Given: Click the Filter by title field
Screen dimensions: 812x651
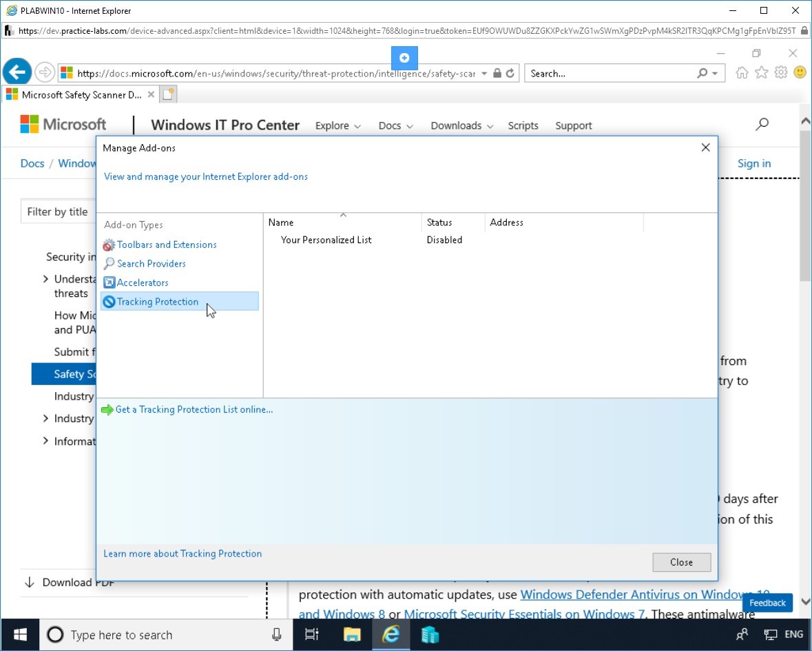Looking at the screenshot, I should coord(59,211).
